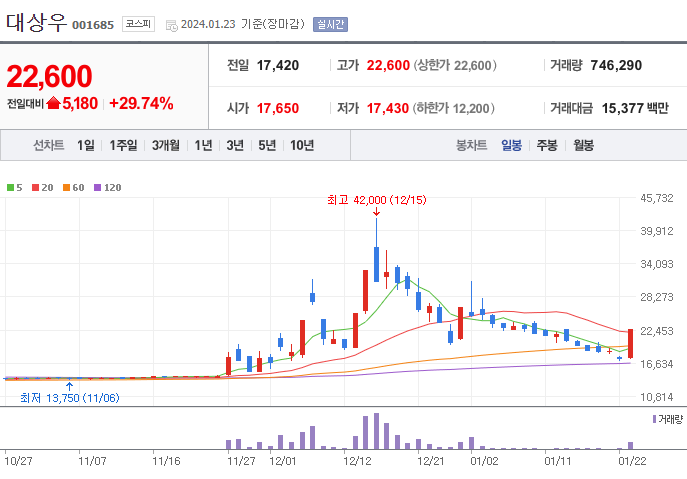687x479 pixels.
Task: Click the red up-arrow price change icon
Action: [x=53, y=103]
